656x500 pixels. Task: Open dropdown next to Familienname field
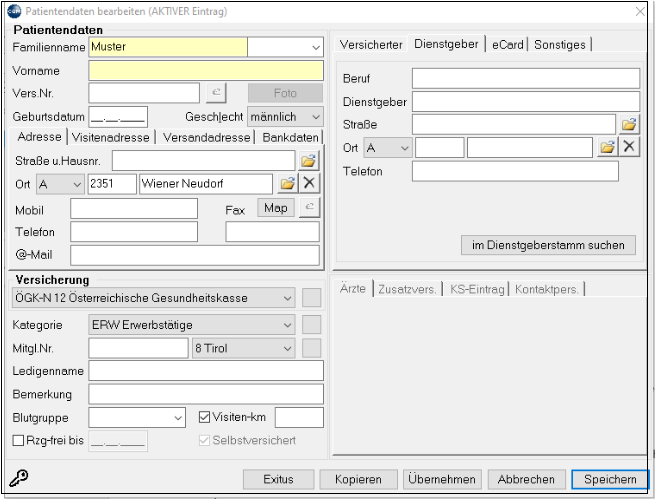coord(316,47)
